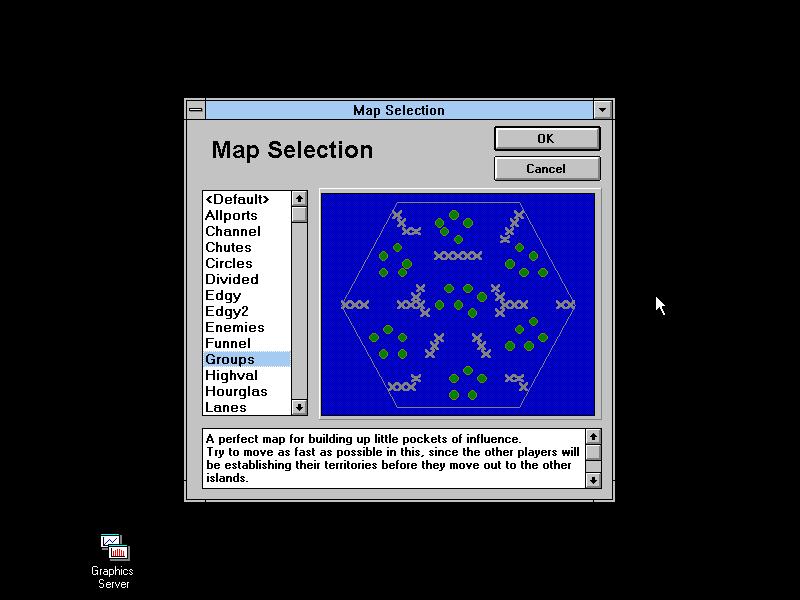Click the description scrollbar thumb
The height and width of the screenshot is (600, 800).
[x=593, y=453]
